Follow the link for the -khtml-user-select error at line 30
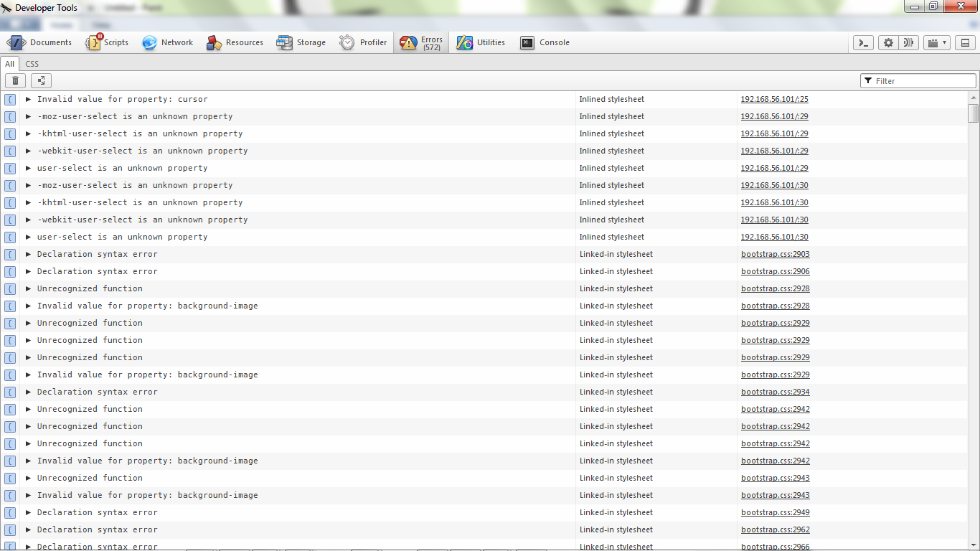 pos(774,202)
